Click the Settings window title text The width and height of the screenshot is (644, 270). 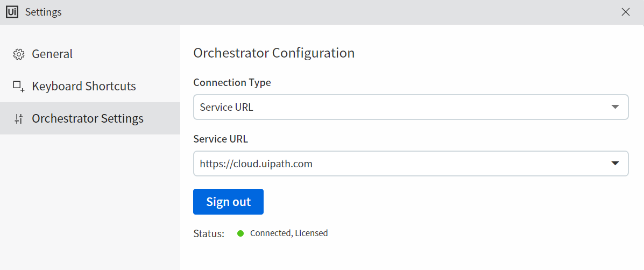point(44,12)
